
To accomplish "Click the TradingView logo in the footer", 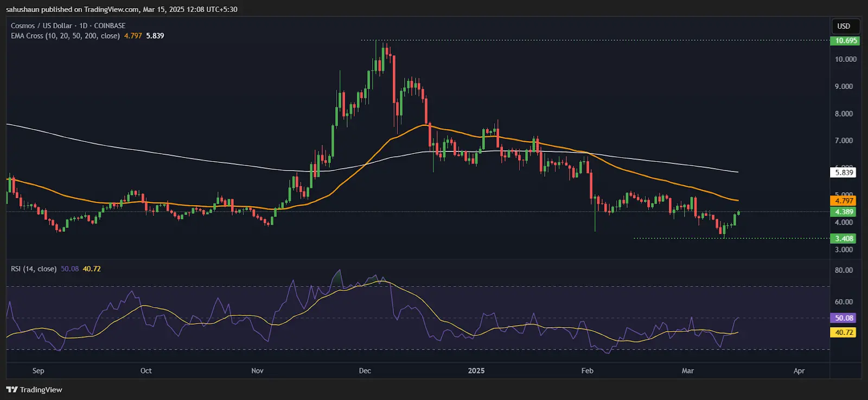I will coord(34,390).
